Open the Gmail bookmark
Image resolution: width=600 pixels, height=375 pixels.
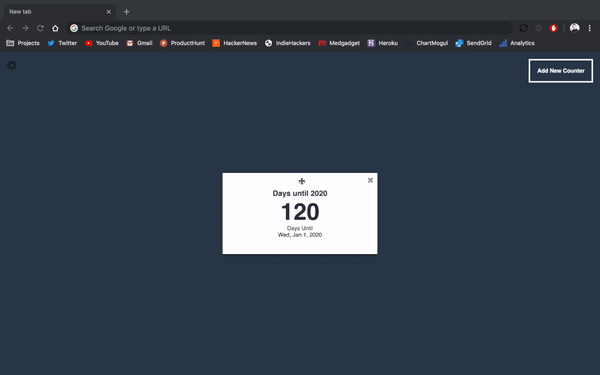(139, 43)
